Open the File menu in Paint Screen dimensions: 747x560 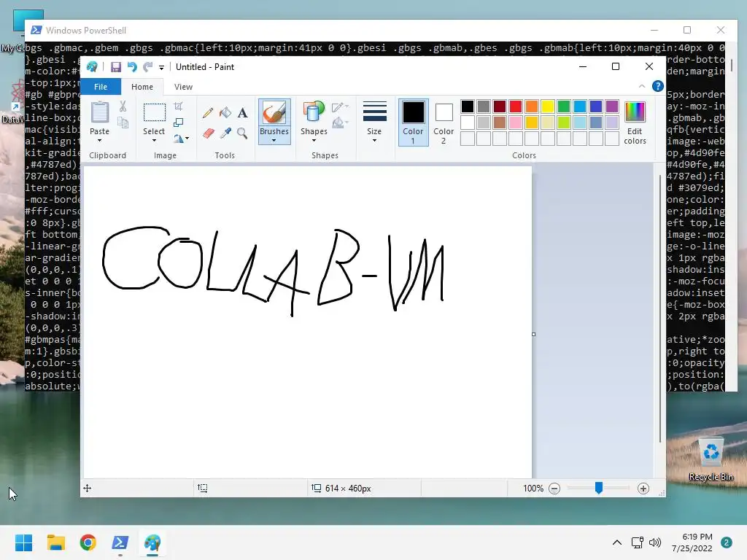click(101, 87)
